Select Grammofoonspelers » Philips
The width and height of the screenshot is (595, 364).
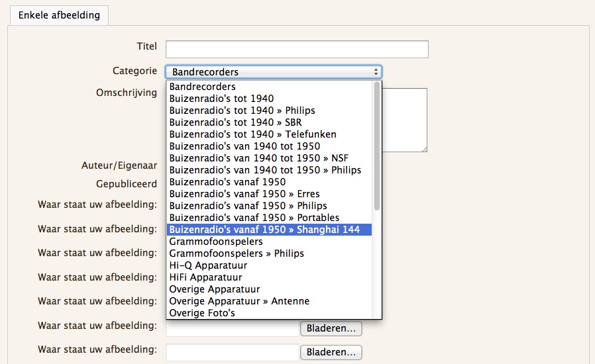coord(237,253)
